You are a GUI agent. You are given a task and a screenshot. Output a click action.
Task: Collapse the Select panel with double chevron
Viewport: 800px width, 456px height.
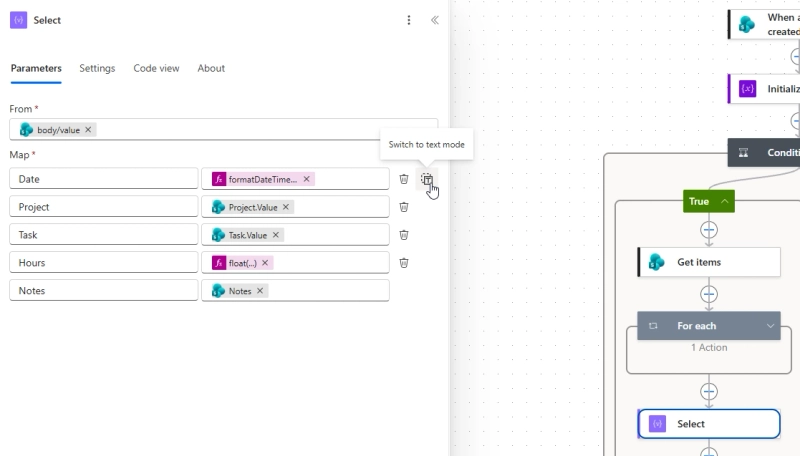(x=435, y=20)
